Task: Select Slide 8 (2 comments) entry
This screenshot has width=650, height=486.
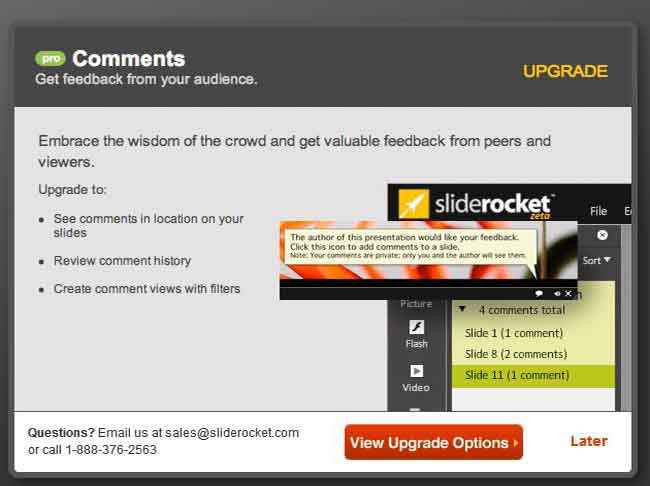Action: pyautogui.click(x=516, y=354)
